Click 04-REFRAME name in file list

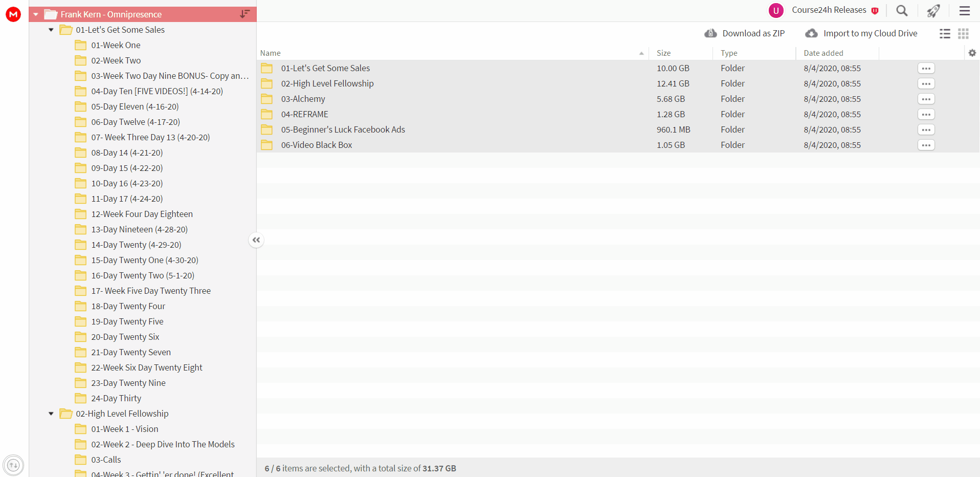click(305, 114)
